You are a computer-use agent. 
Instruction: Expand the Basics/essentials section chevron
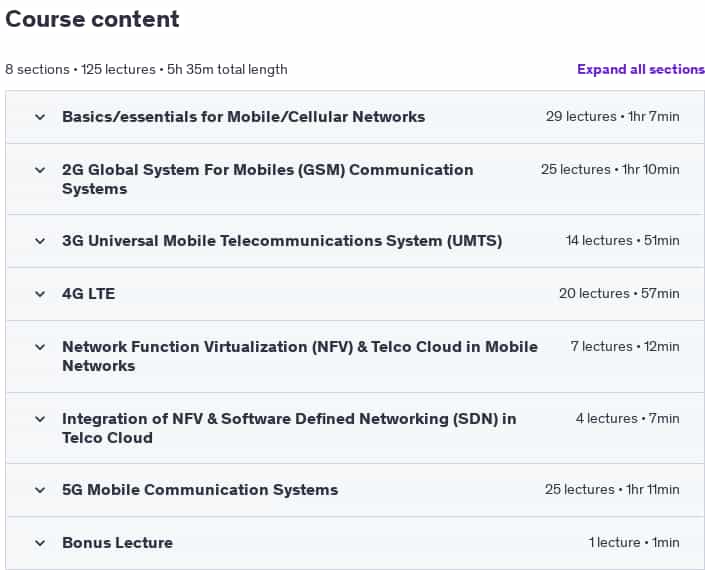tap(40, 117)
